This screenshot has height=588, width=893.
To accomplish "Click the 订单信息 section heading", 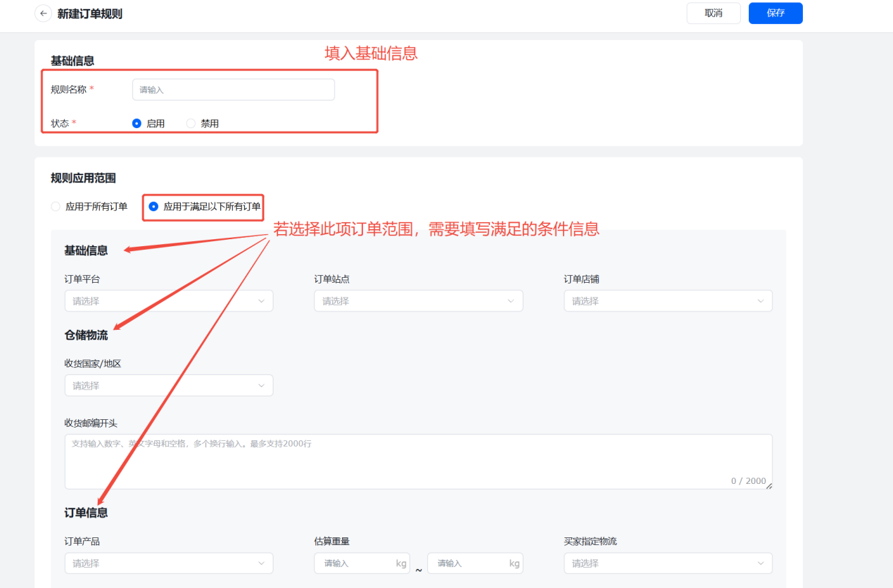I will pos(86,513).
